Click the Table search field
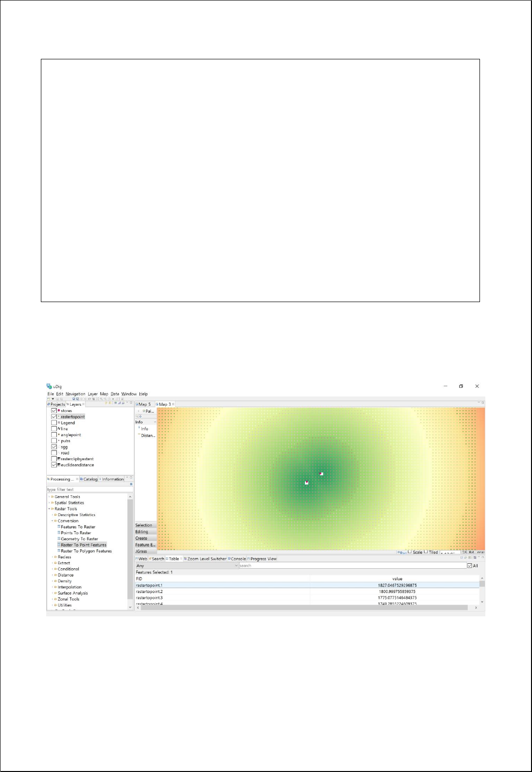Screen dimensions: 532x772 352,566
